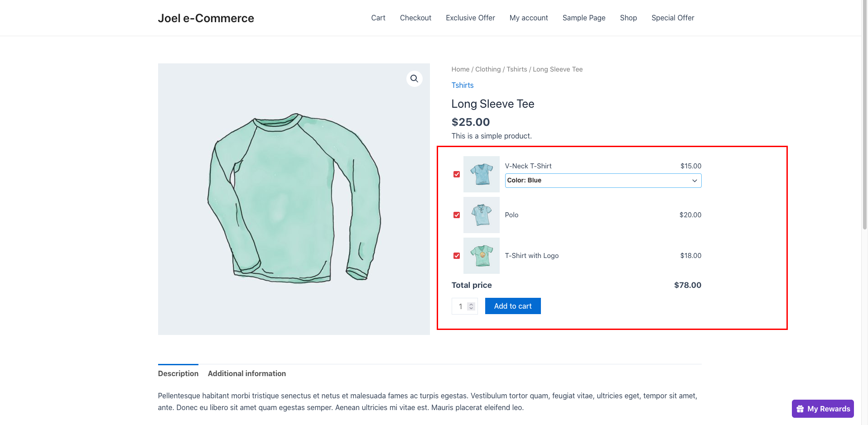Open the T-Shirt with Logo thumbnail
This screenshot has height=425, width=868.
coord(481,256)
